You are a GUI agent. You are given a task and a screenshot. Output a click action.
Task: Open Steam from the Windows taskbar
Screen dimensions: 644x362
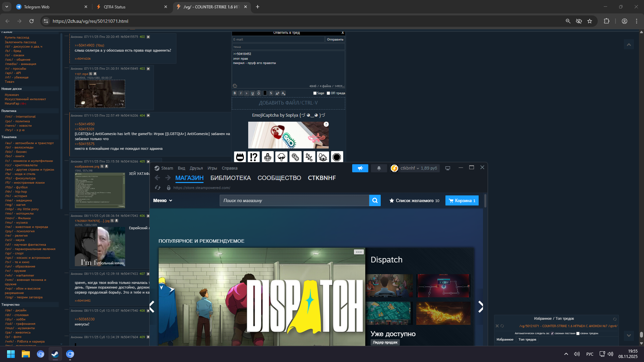[x=55, y=354]
